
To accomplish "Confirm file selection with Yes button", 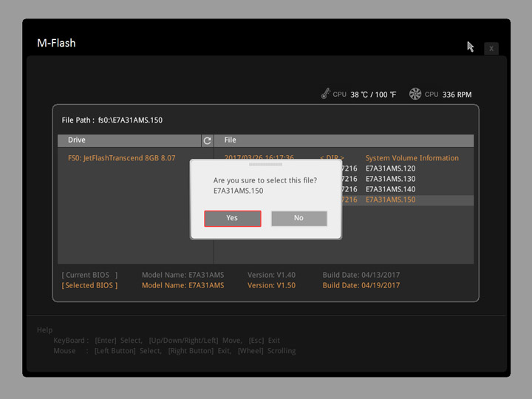I will tap(233, 218).
